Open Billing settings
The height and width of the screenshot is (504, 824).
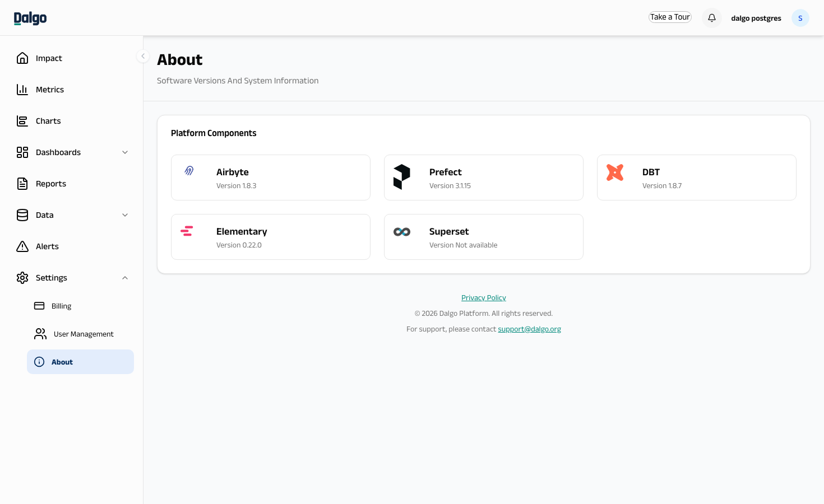[80, 306]
